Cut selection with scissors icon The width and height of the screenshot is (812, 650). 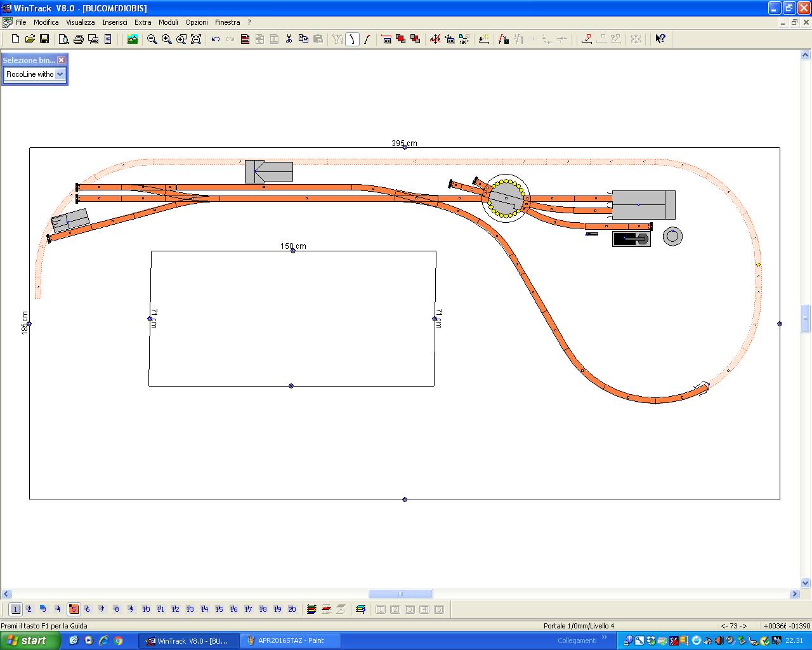coord(289,39)
